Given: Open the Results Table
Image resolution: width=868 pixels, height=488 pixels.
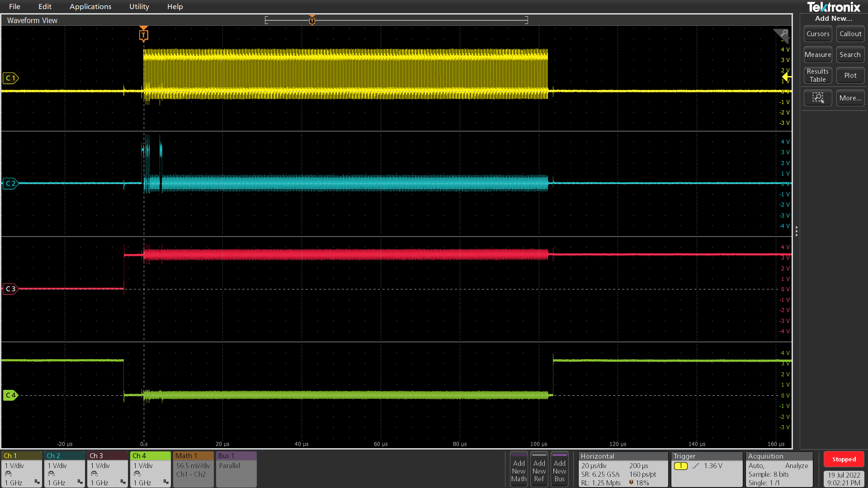Looking at the screenshot, I should 817,75.
